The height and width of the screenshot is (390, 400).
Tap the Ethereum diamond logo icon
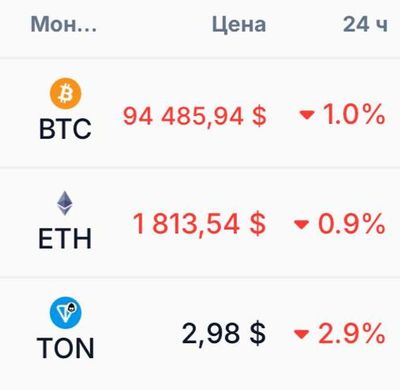click(x=64, y=203)
